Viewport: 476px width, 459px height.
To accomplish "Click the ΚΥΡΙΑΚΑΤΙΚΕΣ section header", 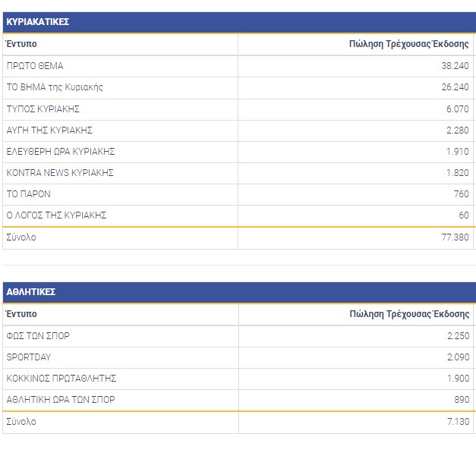I will tap(37, 22).
